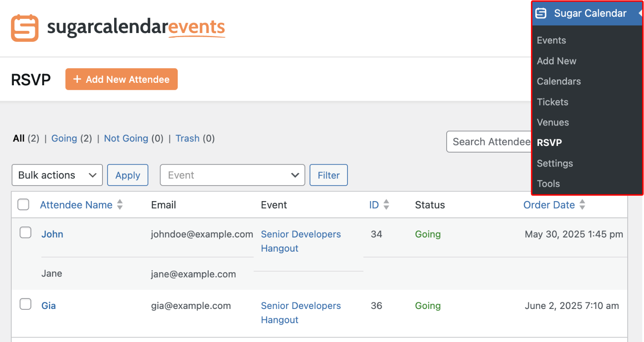The height and width of the screenshot is (342, 644).
Task: Select Add New in the sidebar menu
Action: coord(557,61)
